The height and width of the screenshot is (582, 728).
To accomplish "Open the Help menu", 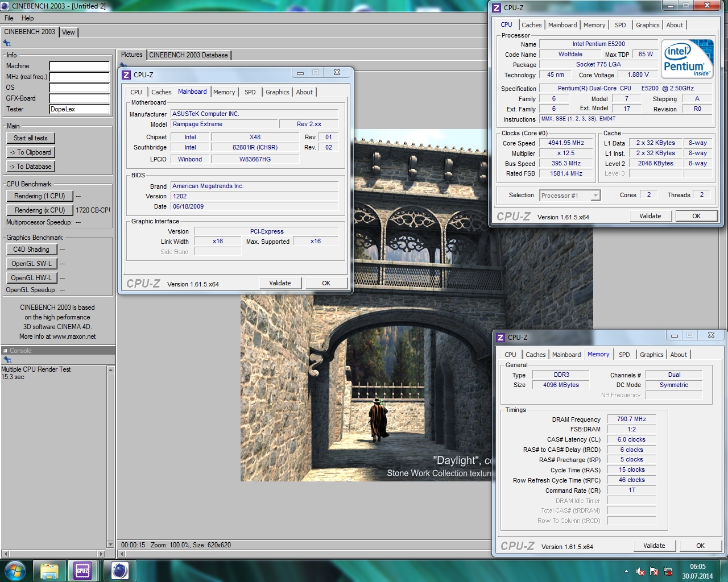I will tap(27, 18).
